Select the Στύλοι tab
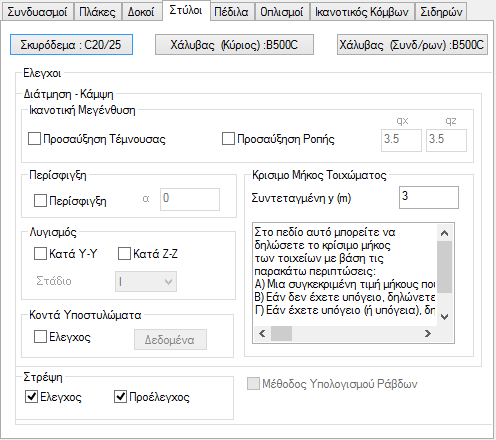Image resolution: width=496 pixels, height=440 pixels. 186,10
